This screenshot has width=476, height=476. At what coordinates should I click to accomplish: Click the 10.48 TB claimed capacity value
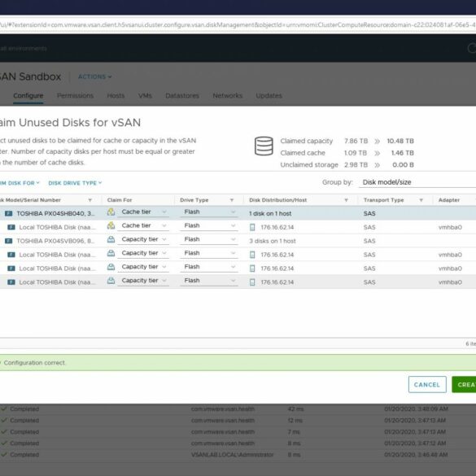(x=400, y=141)
